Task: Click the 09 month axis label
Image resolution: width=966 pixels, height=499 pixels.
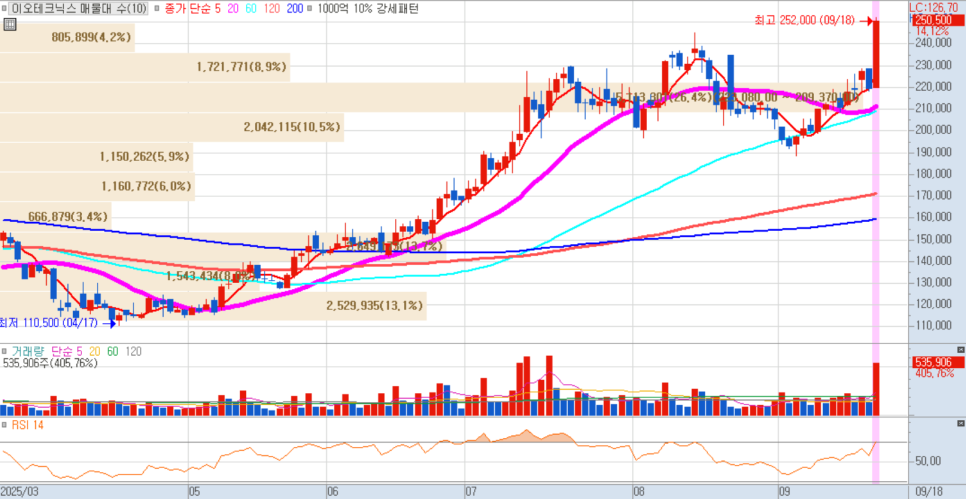Action: click(784, 493)
